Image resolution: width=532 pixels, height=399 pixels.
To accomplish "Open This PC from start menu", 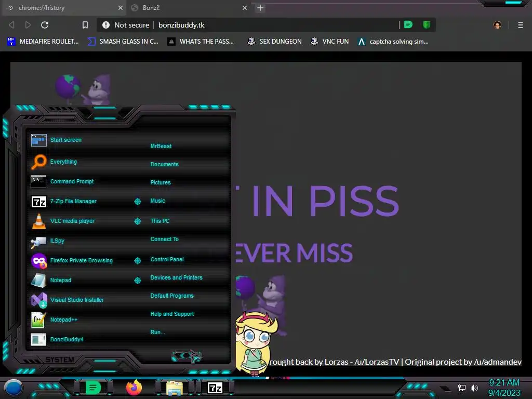I will click(x=160, y=221).
